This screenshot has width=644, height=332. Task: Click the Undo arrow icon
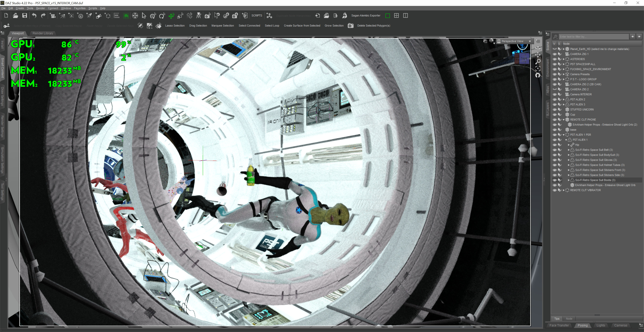(34, 15)
